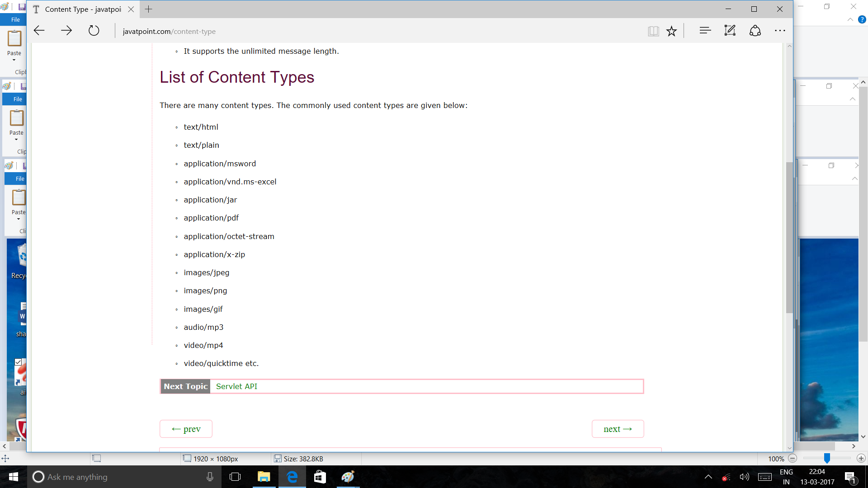Click the address bar URL
The width and height of the screenshot is (868, 488).
[169, 31]
